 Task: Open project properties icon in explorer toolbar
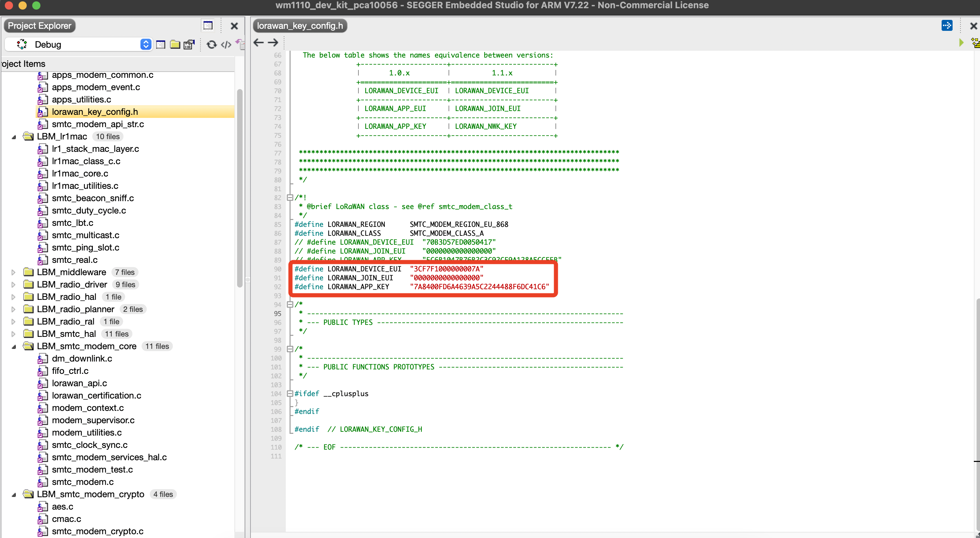(x=189, y=45)
